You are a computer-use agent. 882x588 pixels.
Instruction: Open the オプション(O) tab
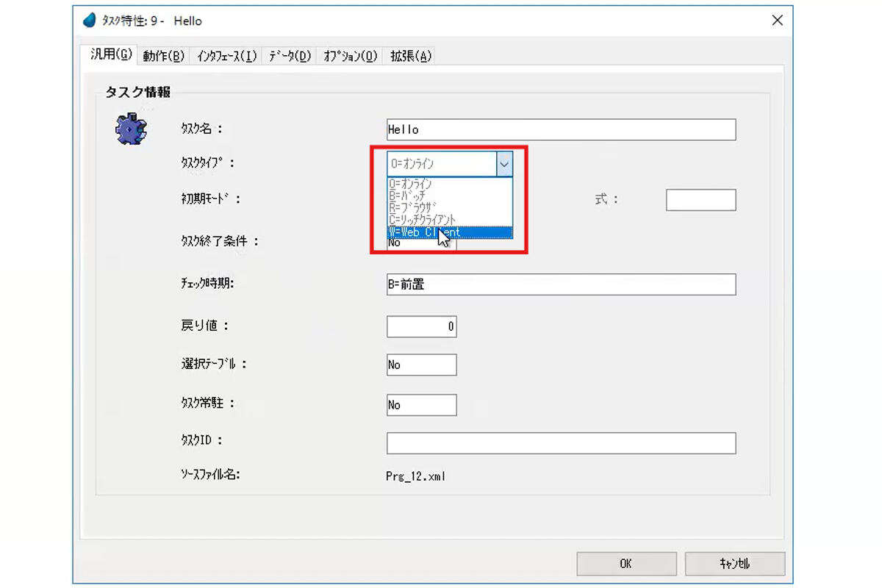tap(350, 56)
